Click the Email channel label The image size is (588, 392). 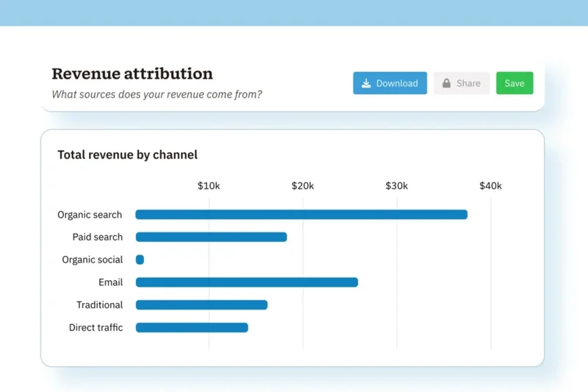tap(110, 282)
